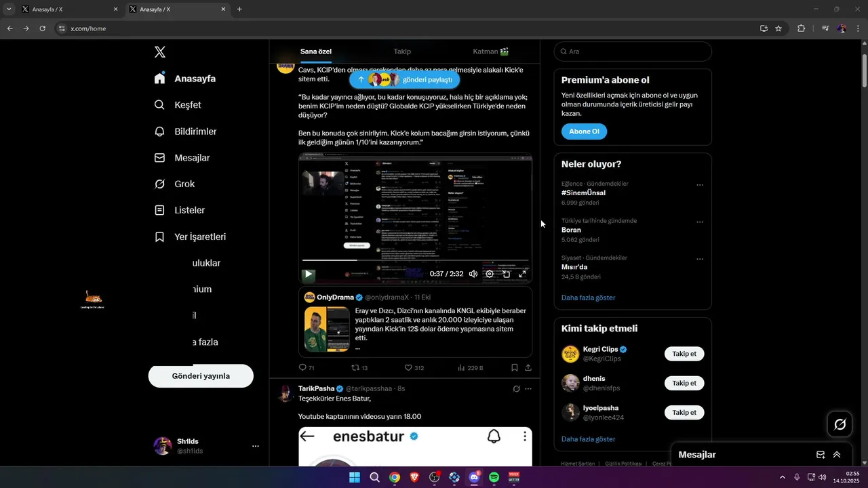
Task: Bookmark the Cavs video post
Action: click(514, 368)
